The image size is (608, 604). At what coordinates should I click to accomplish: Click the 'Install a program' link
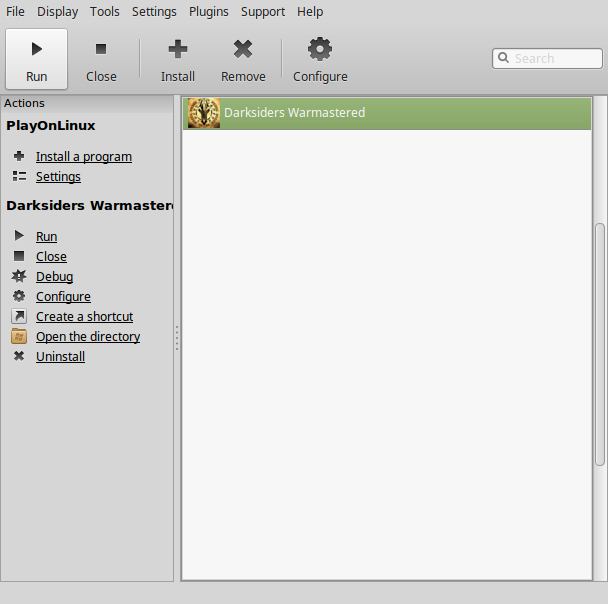pyautogui.click(x=84, y=157)
